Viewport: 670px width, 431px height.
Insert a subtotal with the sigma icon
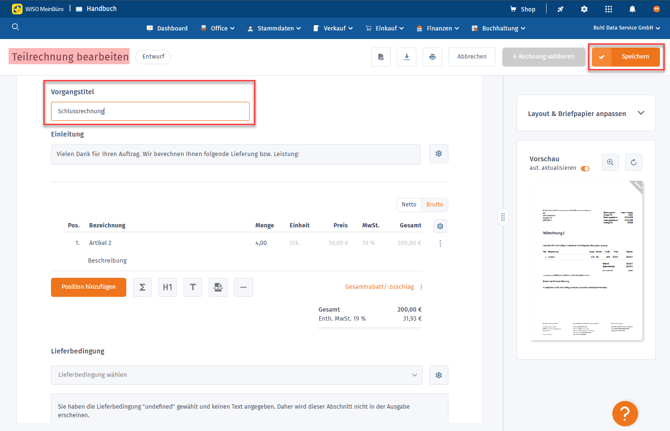click(142, 287)
